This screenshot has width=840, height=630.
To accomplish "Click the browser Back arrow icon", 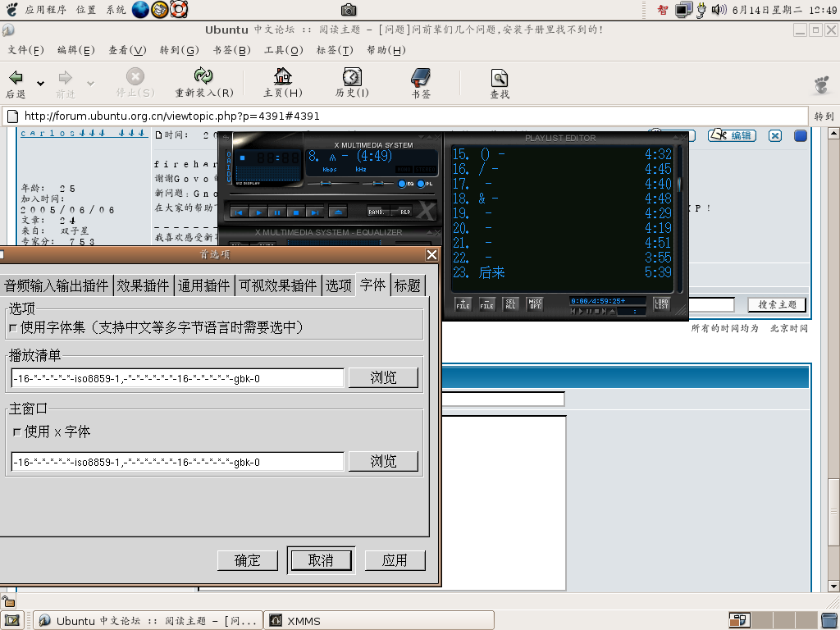I will [16, 78].
